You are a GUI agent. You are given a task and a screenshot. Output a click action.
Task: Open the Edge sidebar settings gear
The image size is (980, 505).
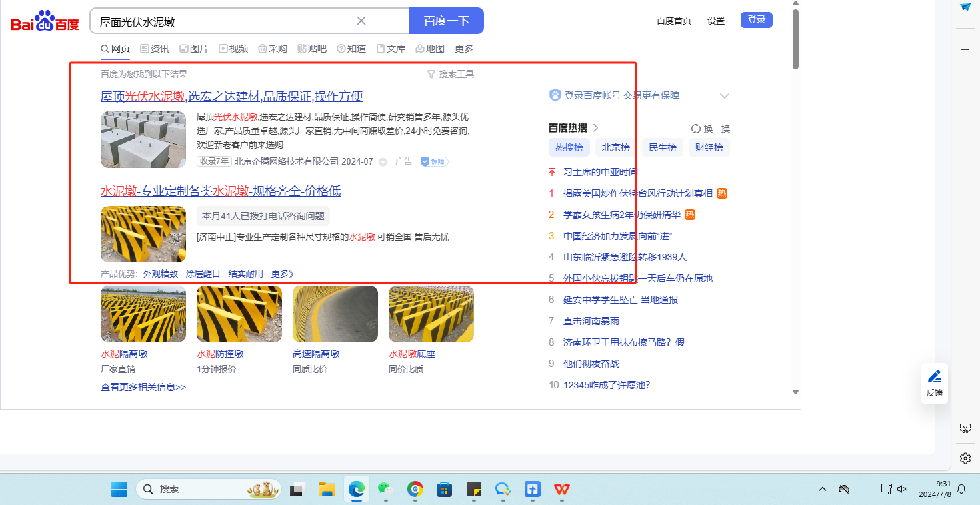(965, 458)
